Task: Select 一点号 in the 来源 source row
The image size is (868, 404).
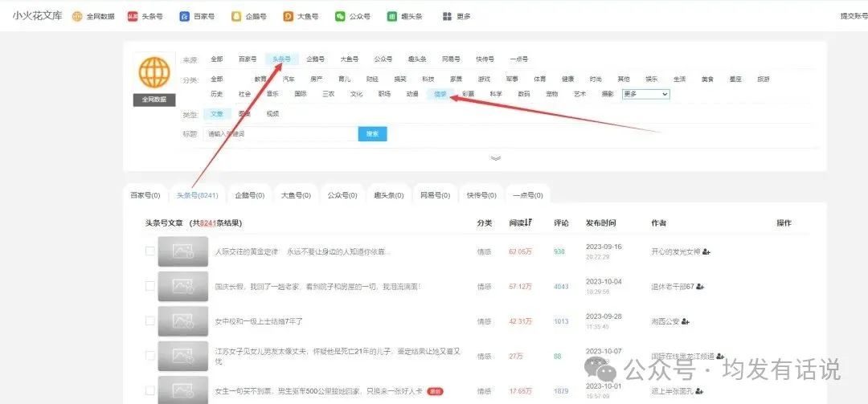Action: pos(518,59)
